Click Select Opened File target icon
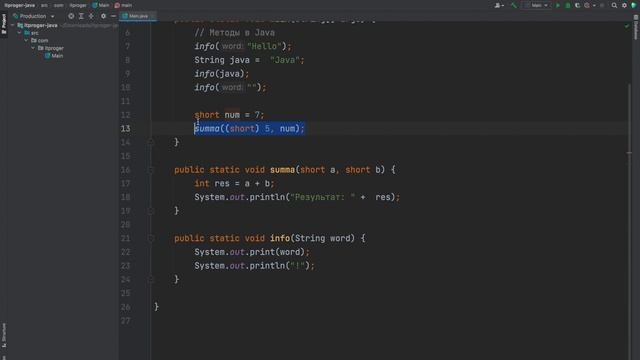Screen dimensions: 640x360 click(71, 16)
